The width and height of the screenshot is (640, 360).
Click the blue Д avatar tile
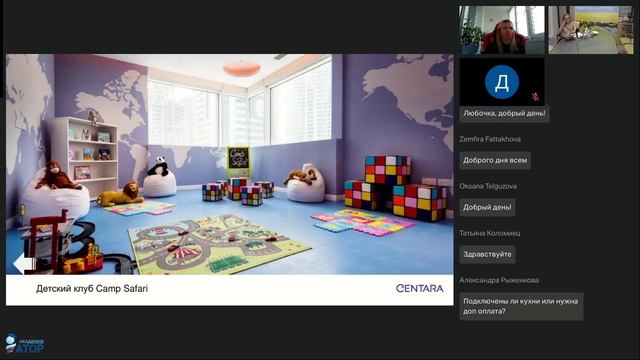coord(502,82)
